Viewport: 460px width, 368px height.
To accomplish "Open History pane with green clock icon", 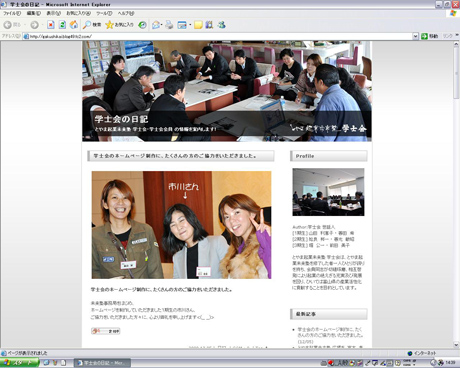I will coord(142,25).
